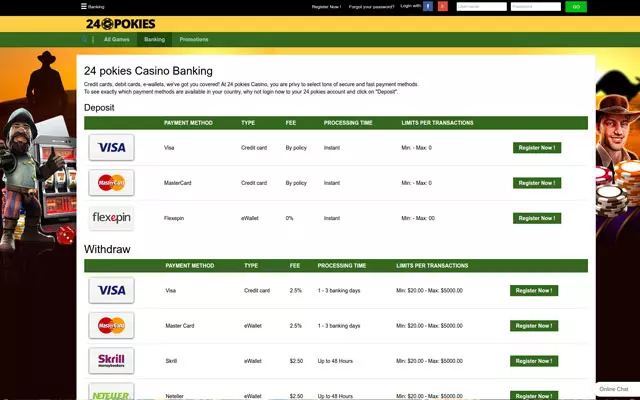
Task: Click the Neteller logo
Action: tap(111, 392)
